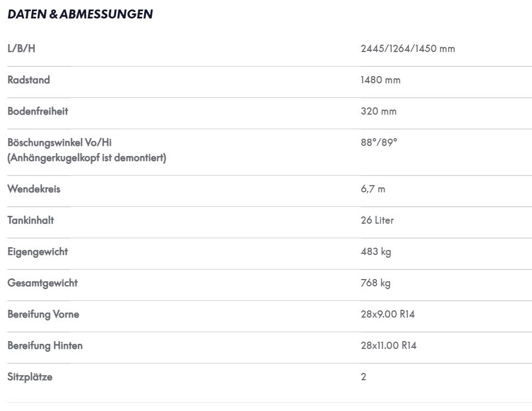
Task: Select the Böschungswinkel Vo/Hi label
Action: click(59, 142)
